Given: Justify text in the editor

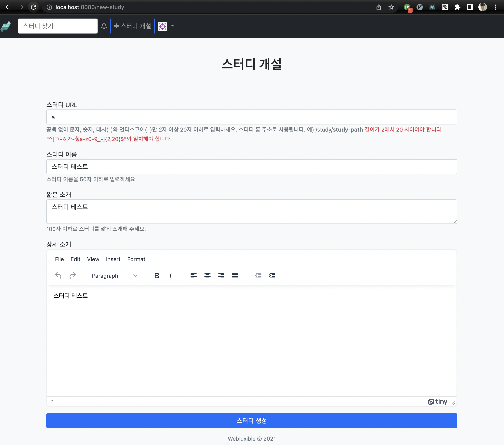Looking at the screenshot, I should pos(235,275).
